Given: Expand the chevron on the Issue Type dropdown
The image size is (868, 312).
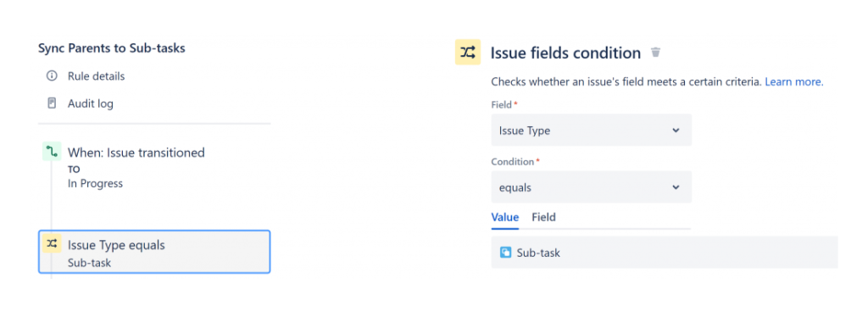Looking at the screenshot, I should (x=676, y=130).
